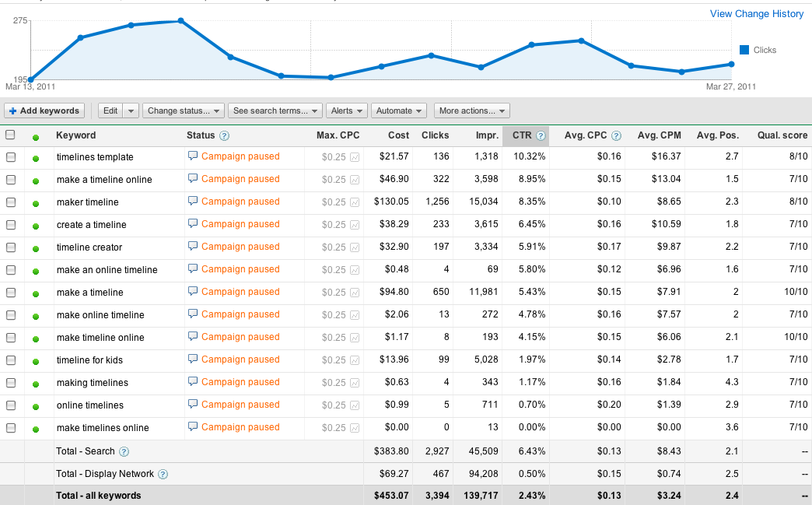The width and height of the screenshot is (812, 505).
Task: Select all keywords with header checkbox
Action: (x=10, y=135)
